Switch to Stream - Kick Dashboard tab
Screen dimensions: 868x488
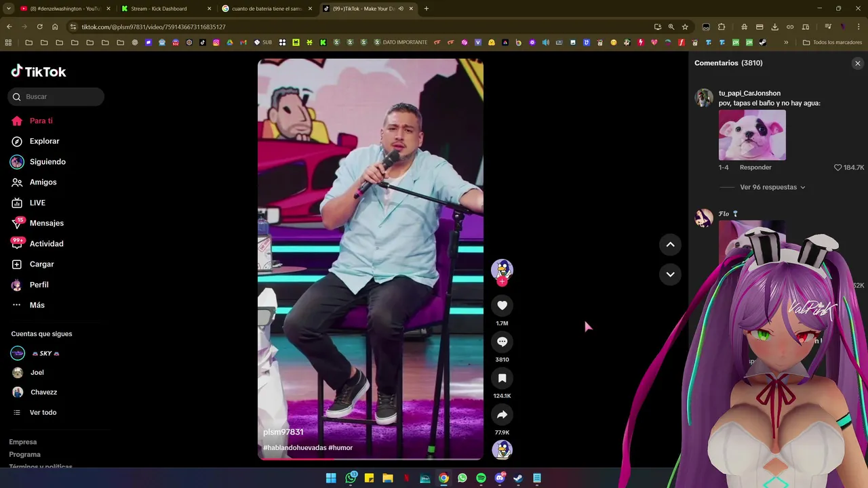(x=166, y=9)
